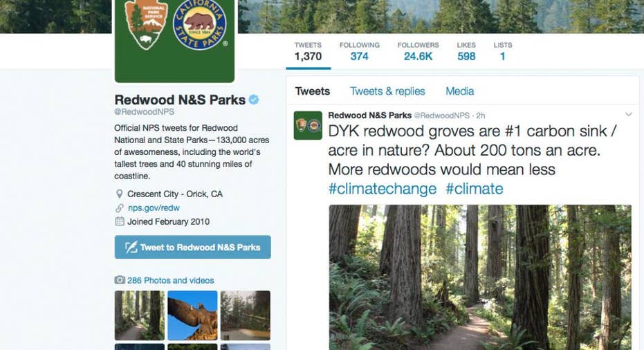Screen dimensions: 644x350
Task: Click the camera icon by Photos and videos
Action: coord(120,280)
